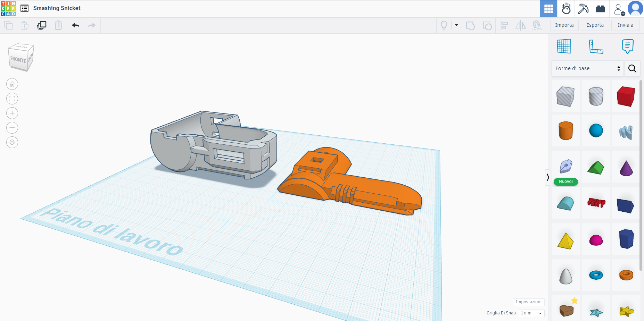Open the Sim Lab icon
This screenshot has width=644, height=321.
pos(566,9)
